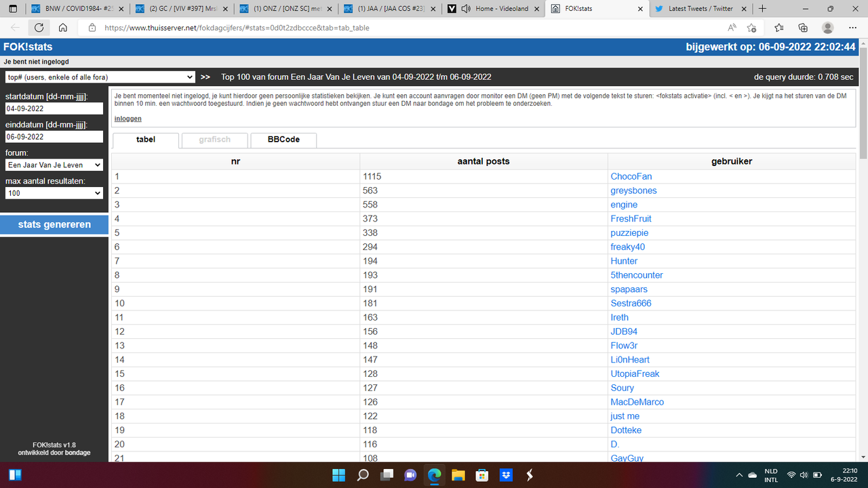
Task: Open the Collections icon
Action: click(803, 28)
